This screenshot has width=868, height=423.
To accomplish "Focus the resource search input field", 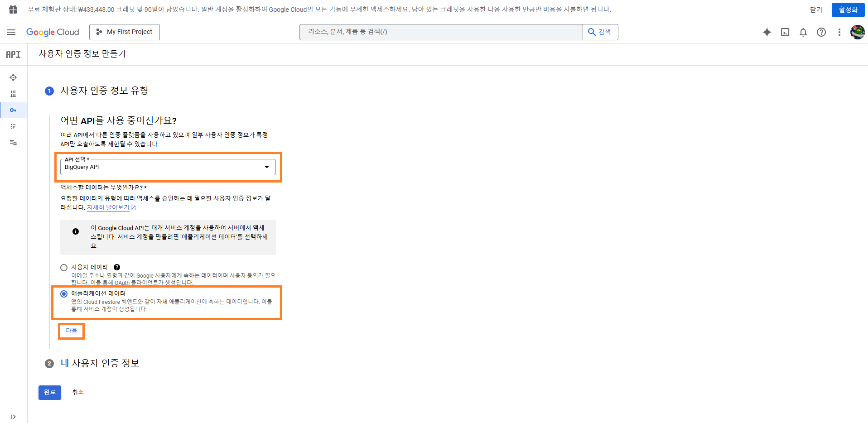I will tap(441, 32).
